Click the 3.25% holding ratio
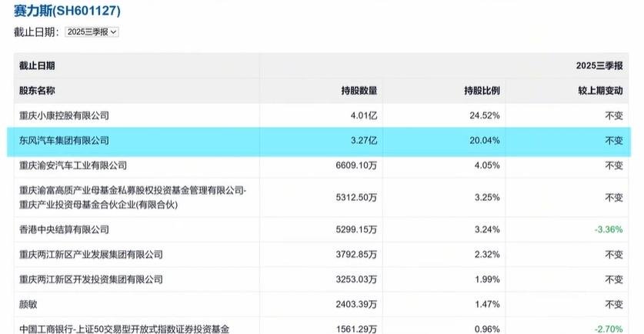 click(487, 198)
